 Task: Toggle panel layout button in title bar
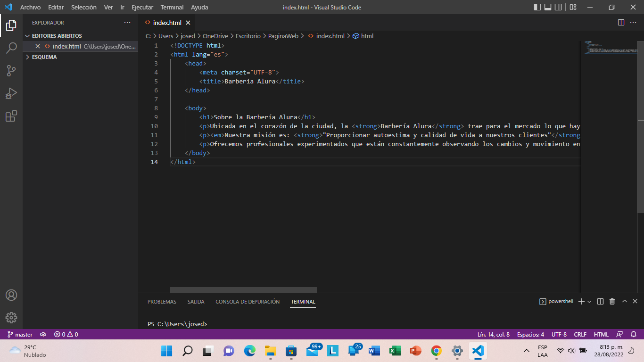tap(548, 7)
